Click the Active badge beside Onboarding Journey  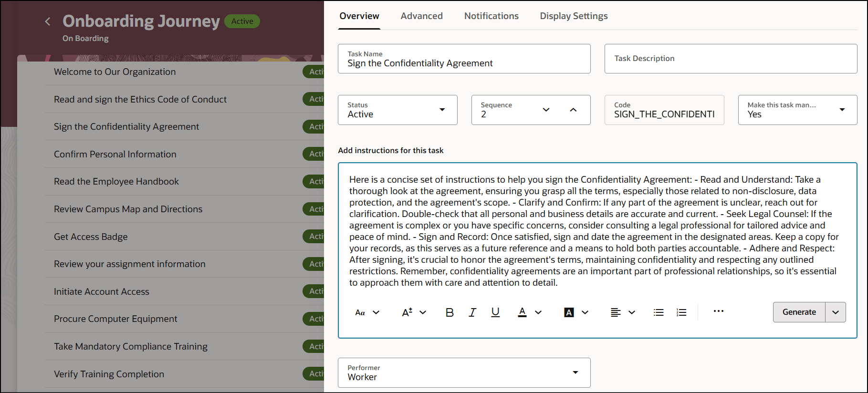(242, 21)
